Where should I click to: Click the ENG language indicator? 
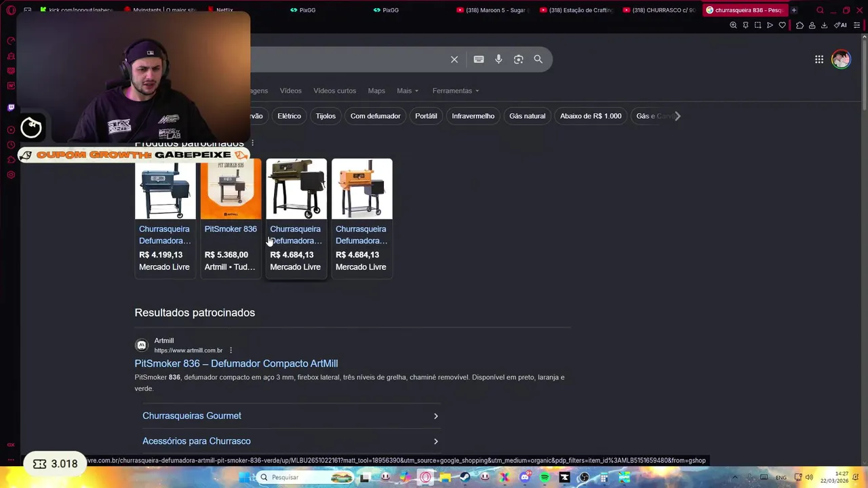(781, 477)
